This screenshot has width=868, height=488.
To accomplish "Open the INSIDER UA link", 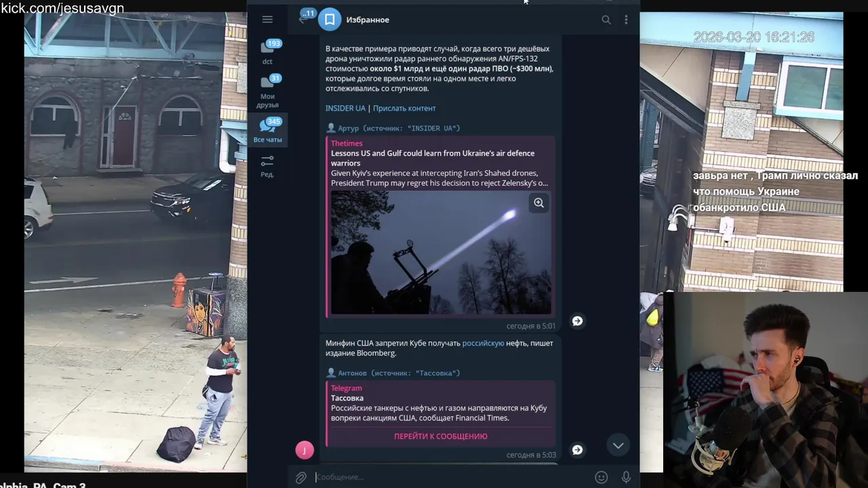I will click(x=345, y=108).
